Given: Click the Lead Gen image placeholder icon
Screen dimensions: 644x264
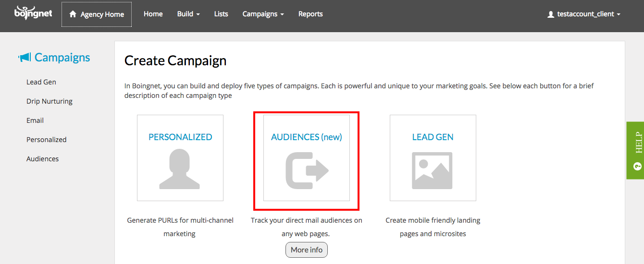Looking at the screenshot, I should [x=432, y=170].
